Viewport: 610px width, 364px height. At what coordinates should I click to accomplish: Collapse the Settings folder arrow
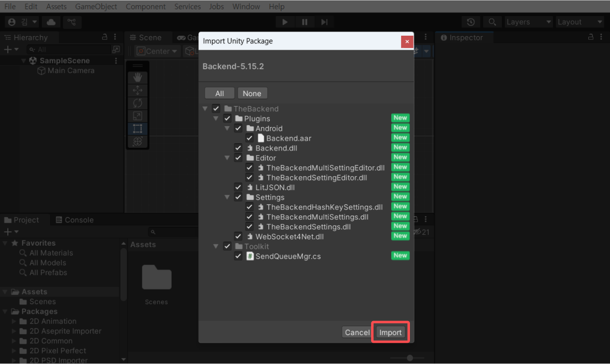[x=227, y=197]
